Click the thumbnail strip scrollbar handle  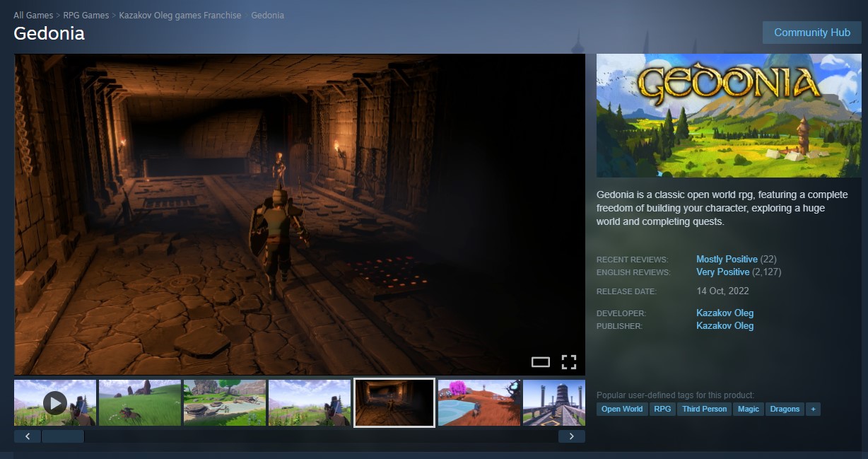click(63, 436)
